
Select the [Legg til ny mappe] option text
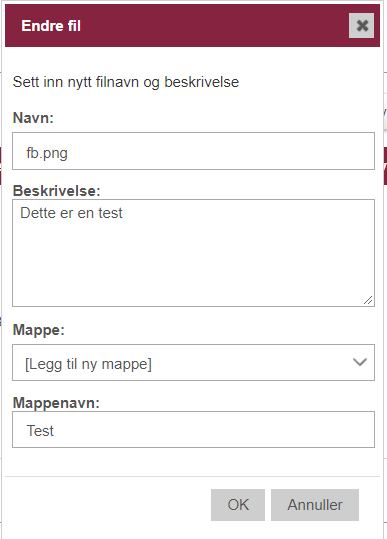pyautogui.click(x=88, y=364)
